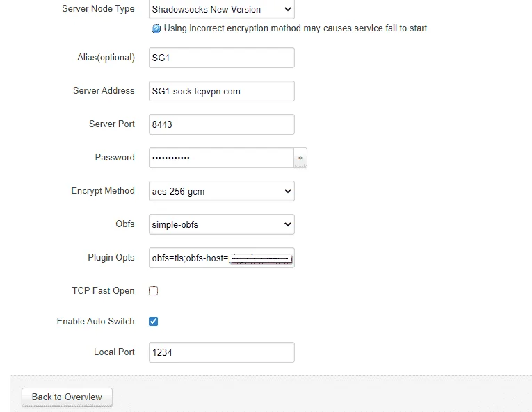Uncheck the Enable Auto Switch checkbox
532x412 pixels.
[x=154, y=321]
